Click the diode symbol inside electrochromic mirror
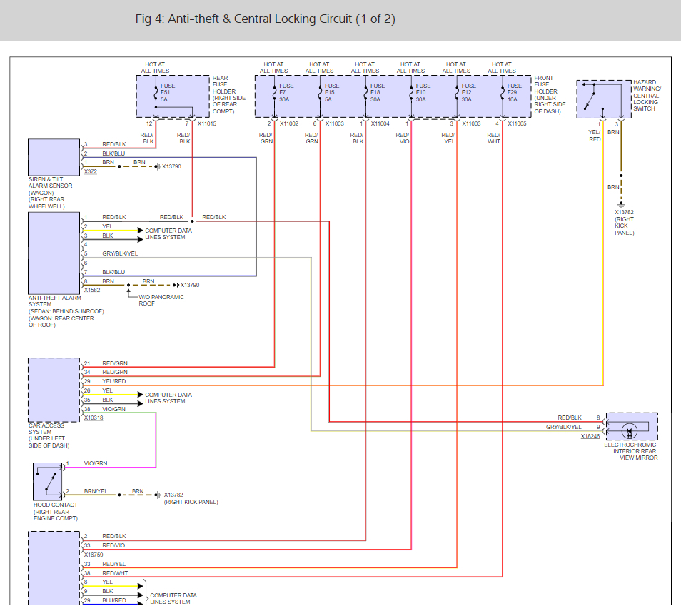This screenshot has width=681, height=616. click(x=630, y=431)
